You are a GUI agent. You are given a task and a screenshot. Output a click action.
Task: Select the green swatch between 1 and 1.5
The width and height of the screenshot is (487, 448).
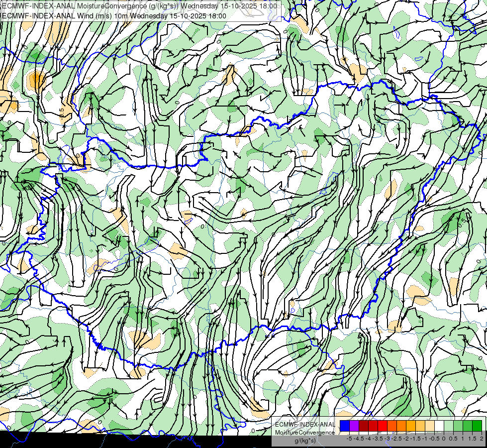(468, 426)
